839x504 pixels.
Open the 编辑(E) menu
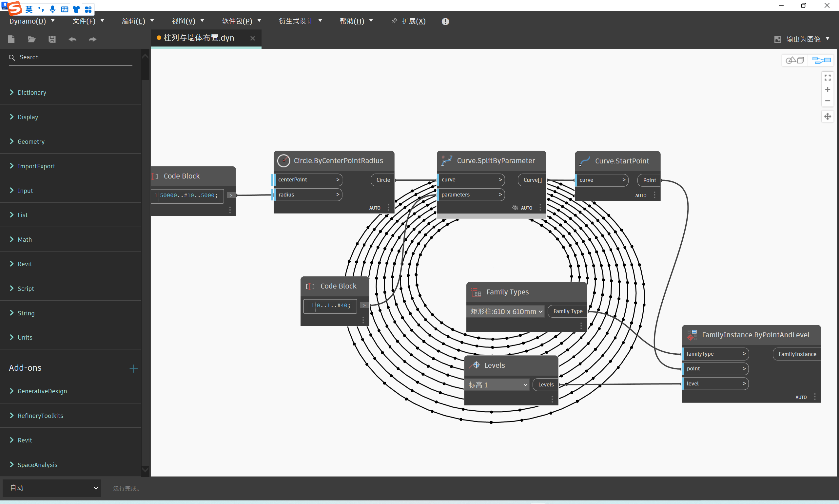pyautogui.click(x=138, y=21)
